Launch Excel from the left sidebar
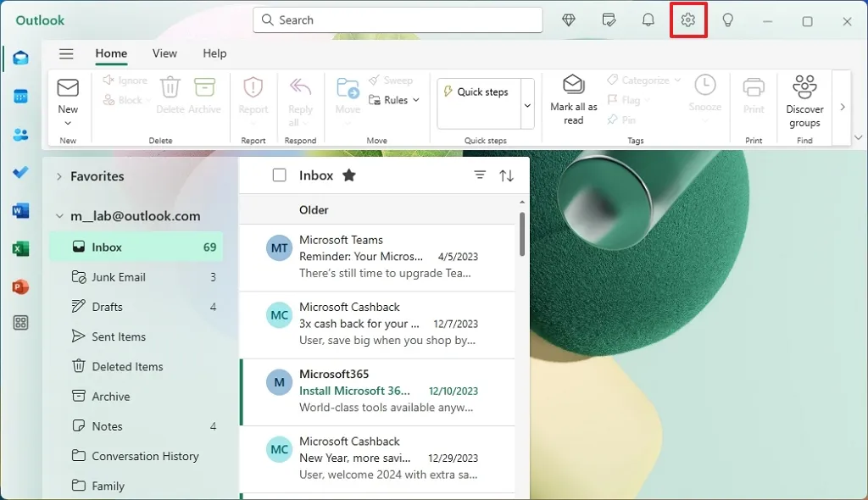 click(x=20, y=249)
